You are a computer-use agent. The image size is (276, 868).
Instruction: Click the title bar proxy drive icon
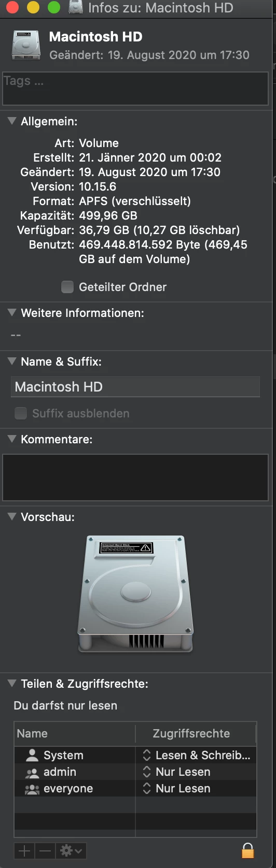(76, 8)
